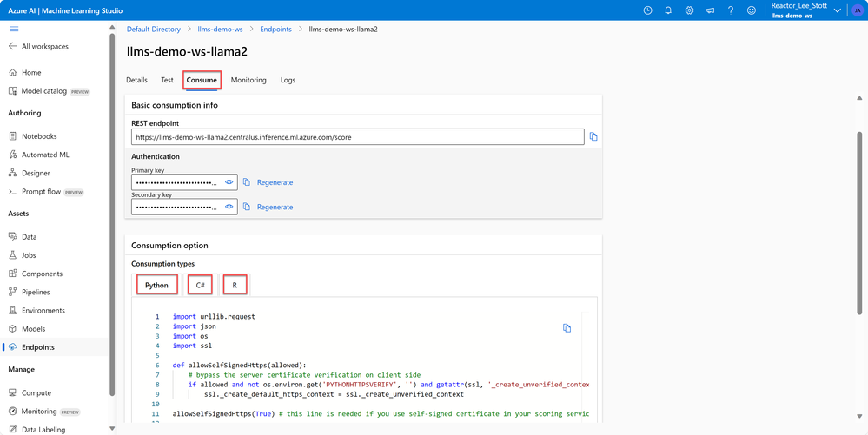Open help question mark icon
Image resolution: width=868 pixels, height=435 pixels.
point(731,10)
